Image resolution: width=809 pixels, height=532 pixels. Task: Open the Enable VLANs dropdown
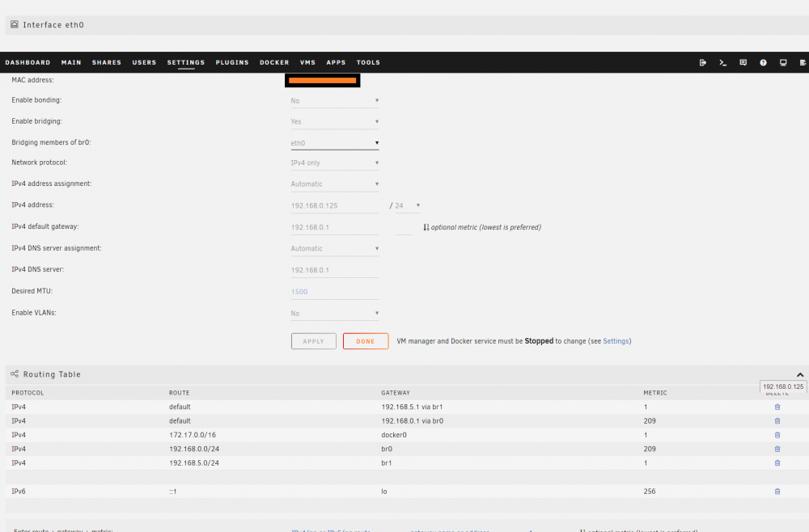click(335, 314)
